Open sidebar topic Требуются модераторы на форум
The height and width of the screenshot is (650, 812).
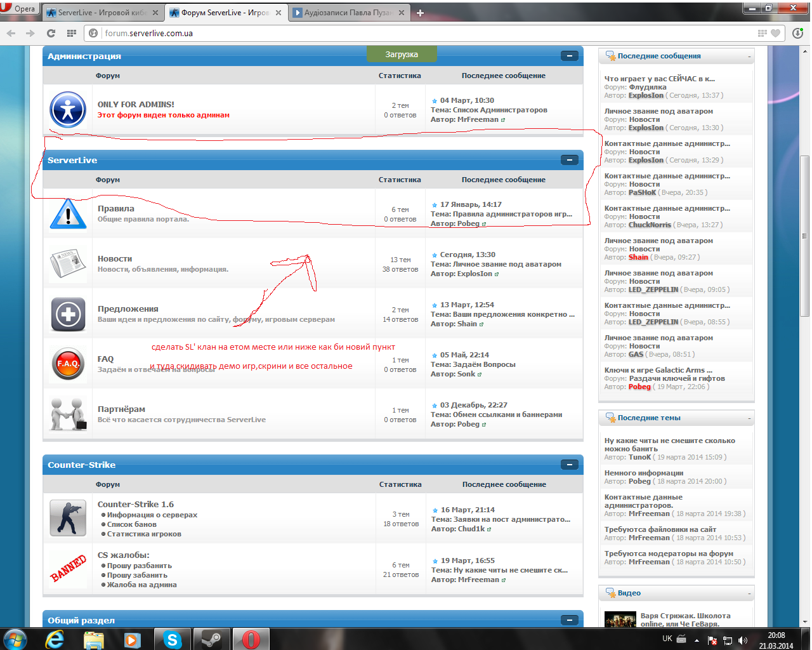(x=669, y=554)
